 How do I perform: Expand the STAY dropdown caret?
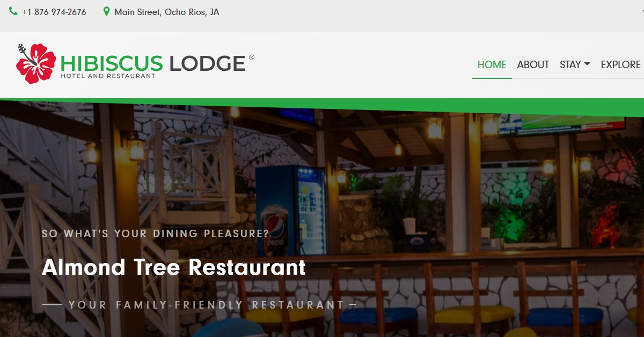coord(587,64)
